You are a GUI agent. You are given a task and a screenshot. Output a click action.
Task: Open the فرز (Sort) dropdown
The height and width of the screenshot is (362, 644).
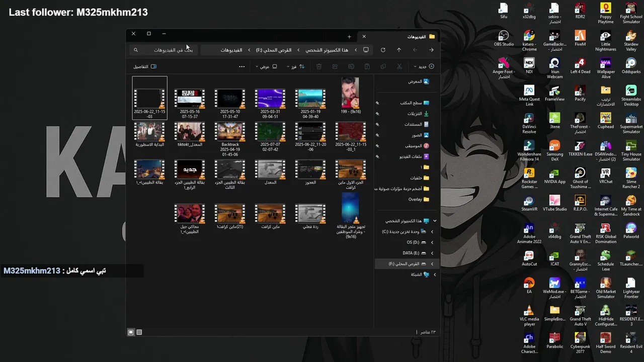click(295, 66)
